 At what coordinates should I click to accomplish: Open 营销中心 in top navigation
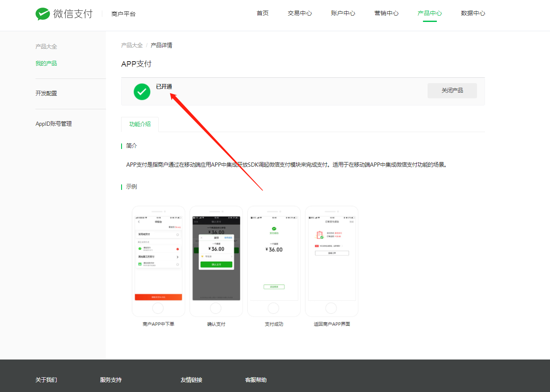click(x=386, y=13)
